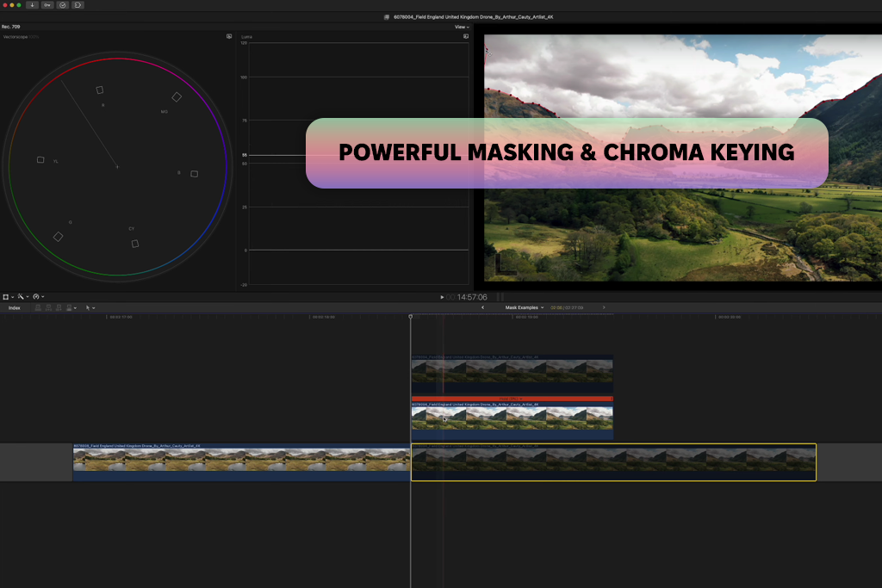882x588 pixels.
Task: Click the Rec. 709 label
Action: click(10, 27)
